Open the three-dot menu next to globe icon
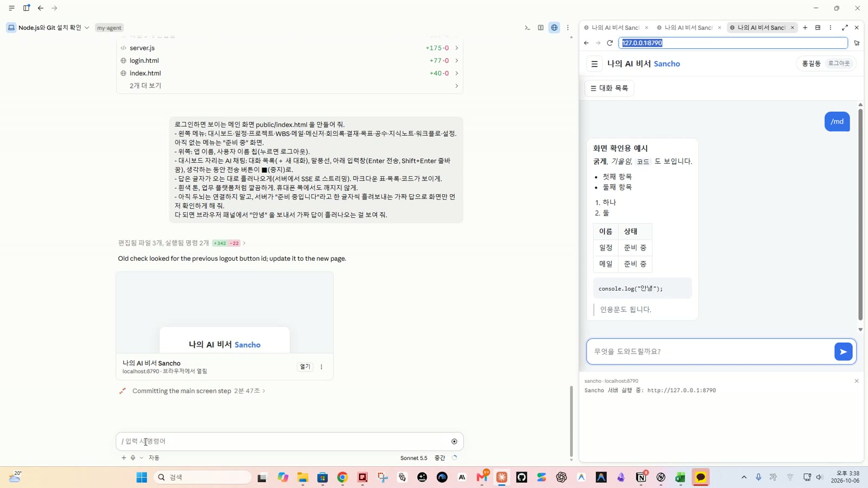The width and height of the screenshot is (868, 488). coord(568,28)
